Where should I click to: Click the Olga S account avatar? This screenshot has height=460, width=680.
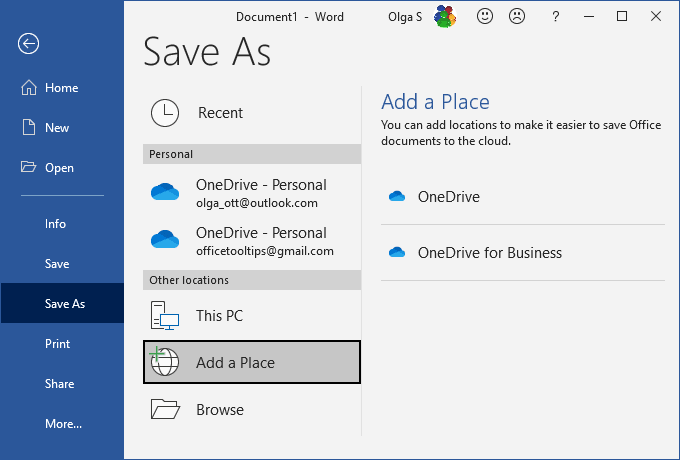pos(445,16)
